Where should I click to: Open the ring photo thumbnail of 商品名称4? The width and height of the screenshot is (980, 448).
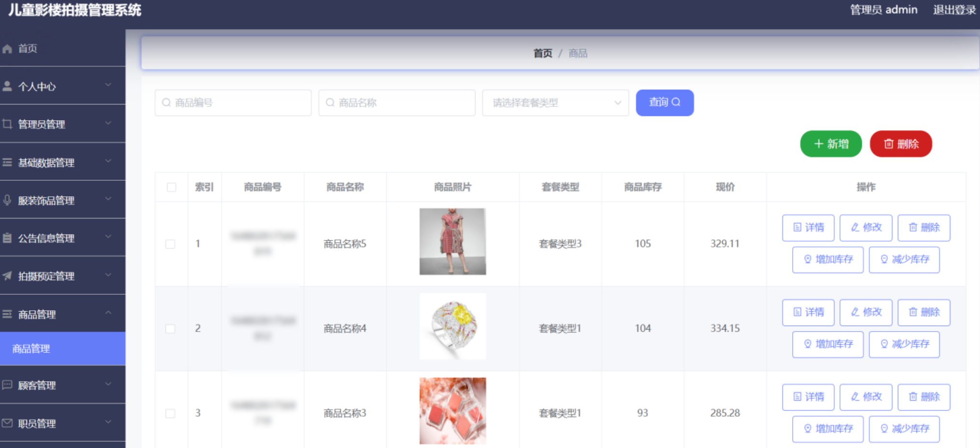(453, 326)
